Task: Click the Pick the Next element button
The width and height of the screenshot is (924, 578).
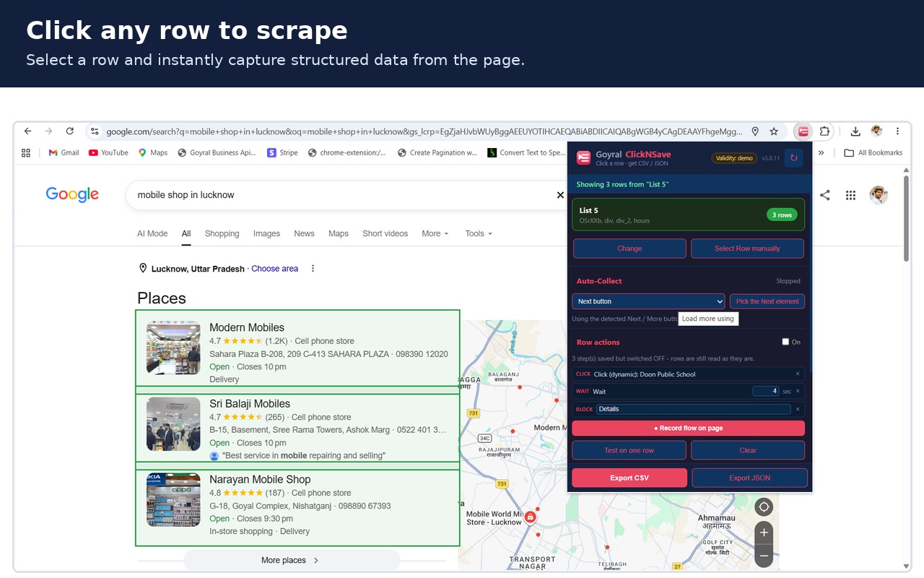Action: [x=767, y=301]
